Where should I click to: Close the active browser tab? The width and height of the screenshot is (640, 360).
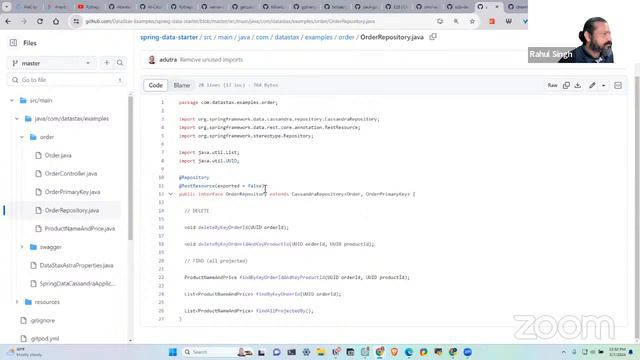[x=497, y=7]
